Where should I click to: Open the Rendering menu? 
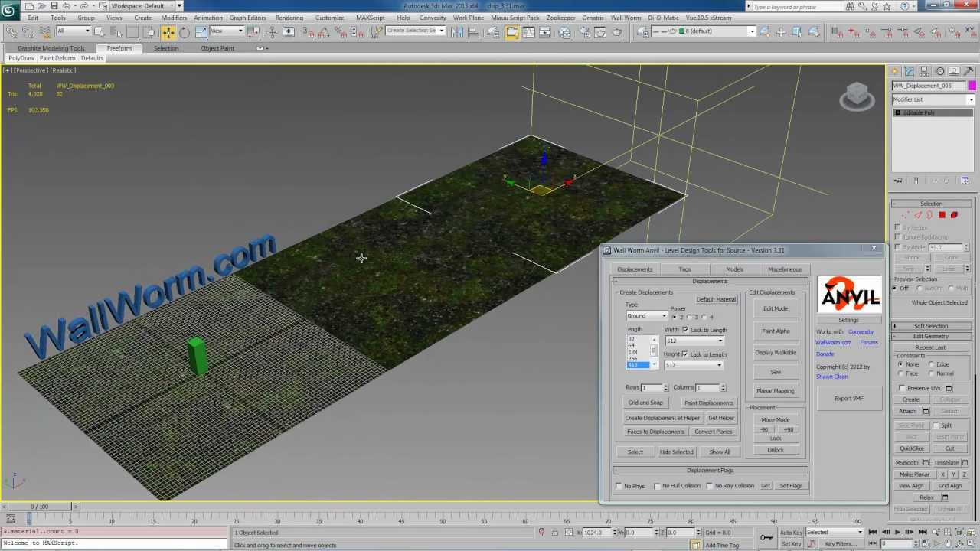coord(289,18)
